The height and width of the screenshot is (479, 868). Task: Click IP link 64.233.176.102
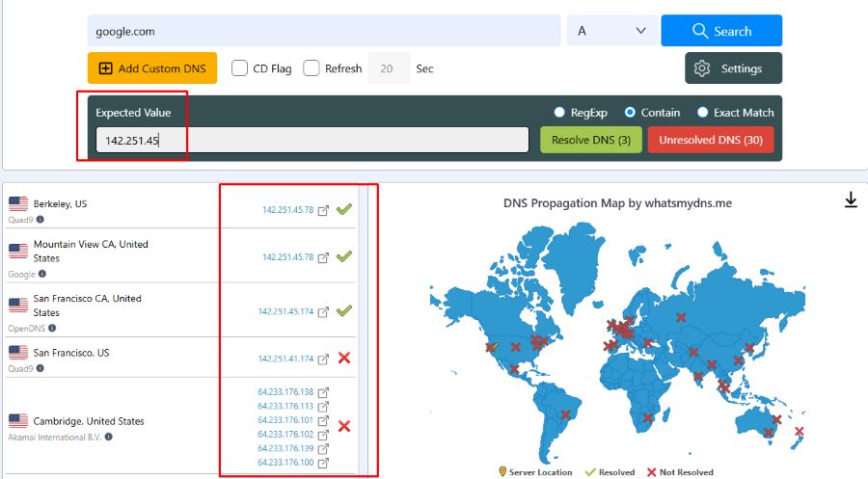(285, 435)
